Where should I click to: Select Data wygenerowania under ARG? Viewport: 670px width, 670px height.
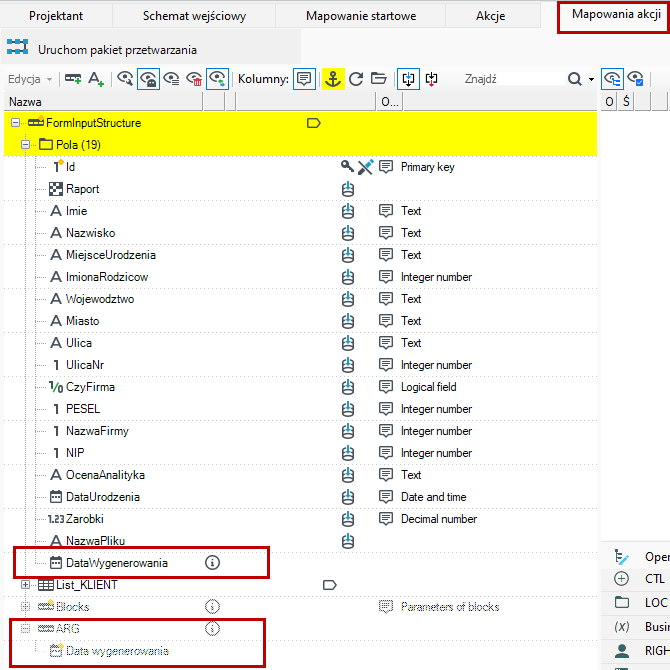tap(117, 651)
